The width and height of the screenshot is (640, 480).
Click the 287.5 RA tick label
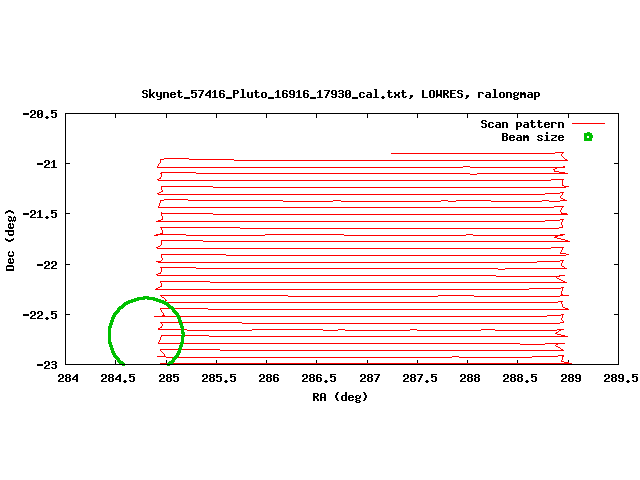[x=420, y=378]
